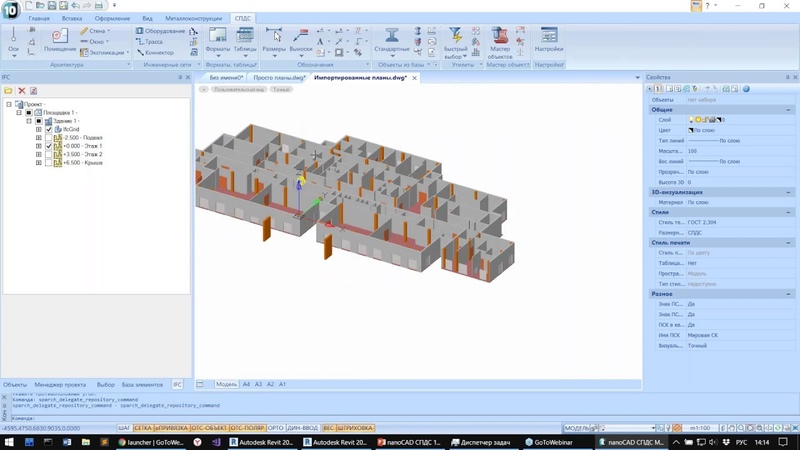The width and height of the screenshot is (800, 450).
Task: Toggle ШТРИХОВКА mode in status bar
Action: (x=355, y=428)
